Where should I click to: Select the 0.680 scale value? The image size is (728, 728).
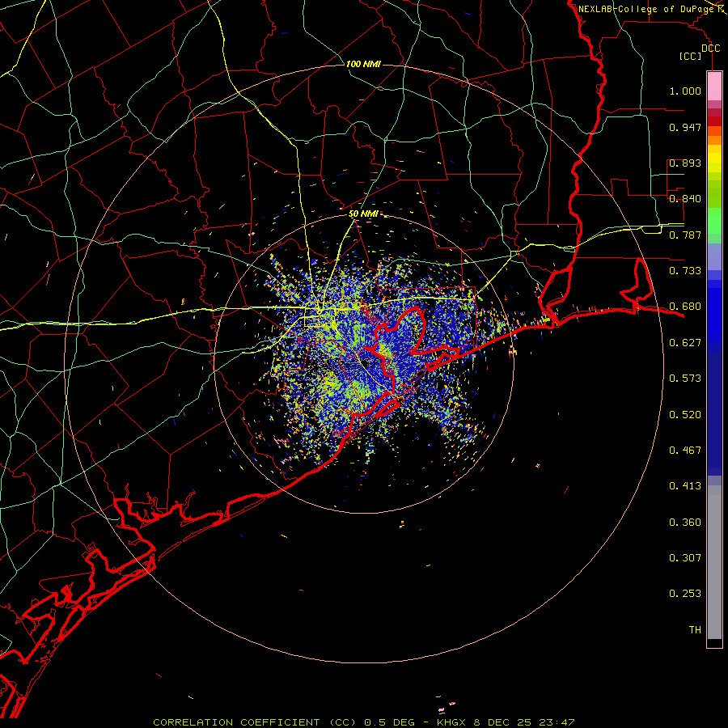tap(685, 307)
